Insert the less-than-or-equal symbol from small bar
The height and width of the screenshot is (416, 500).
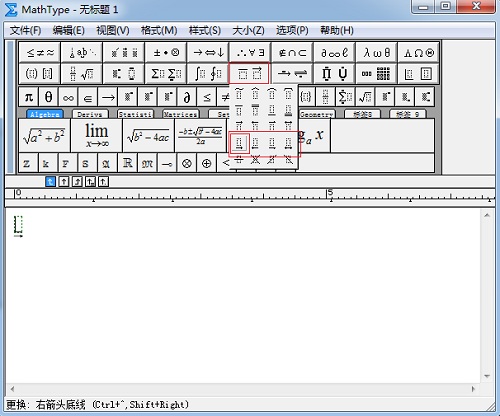(207, 97)
